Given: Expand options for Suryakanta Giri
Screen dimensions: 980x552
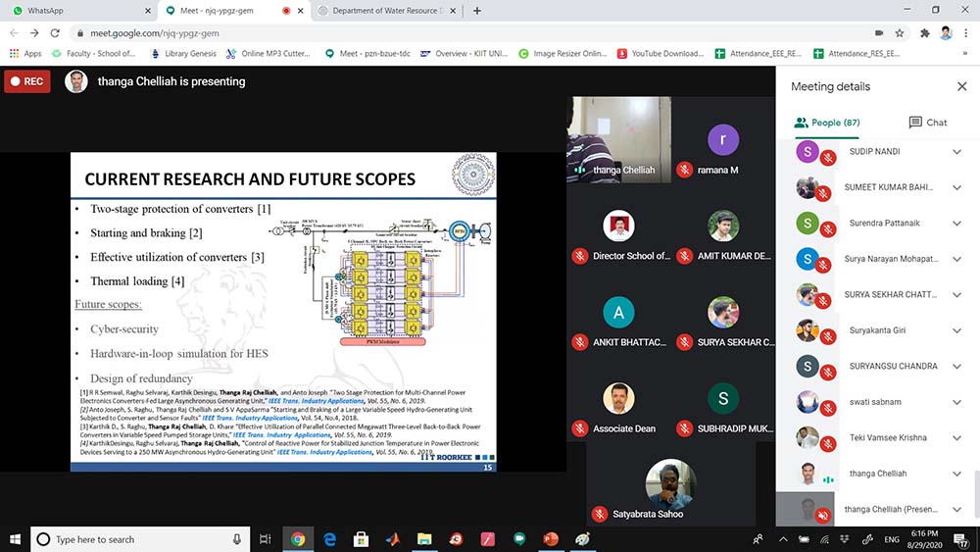Looking at the screenshot, I should pyautogui.click(x=956, y=330).
